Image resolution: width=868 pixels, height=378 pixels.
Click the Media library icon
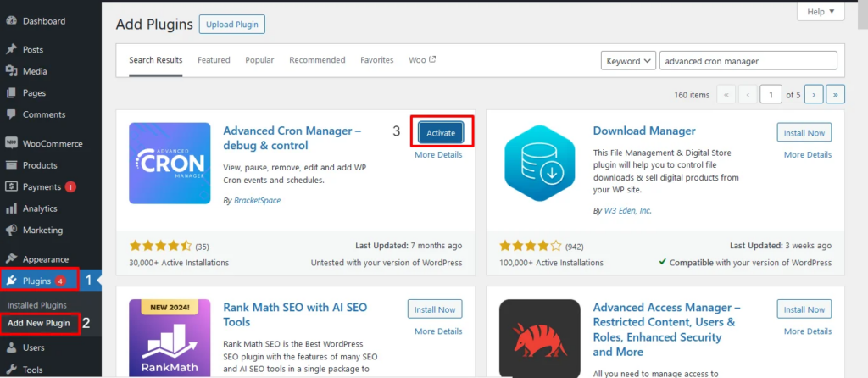(11, 71)
